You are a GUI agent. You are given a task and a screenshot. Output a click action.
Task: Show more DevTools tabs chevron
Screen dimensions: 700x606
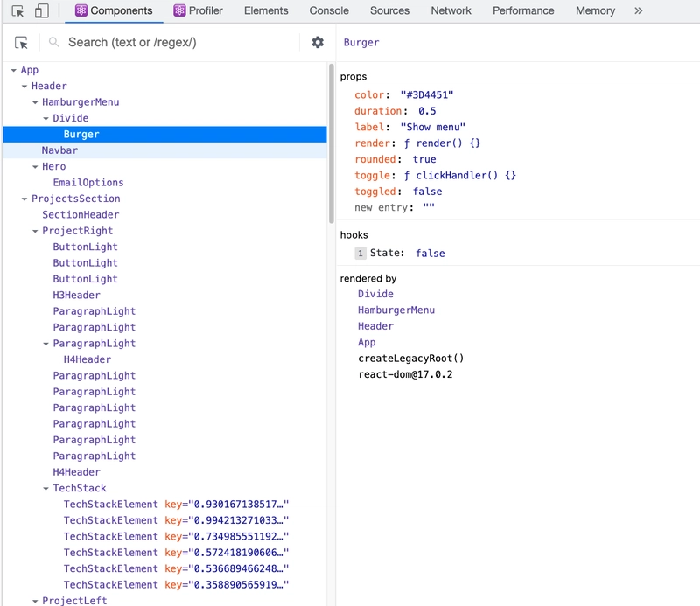(x=639, y=10)
